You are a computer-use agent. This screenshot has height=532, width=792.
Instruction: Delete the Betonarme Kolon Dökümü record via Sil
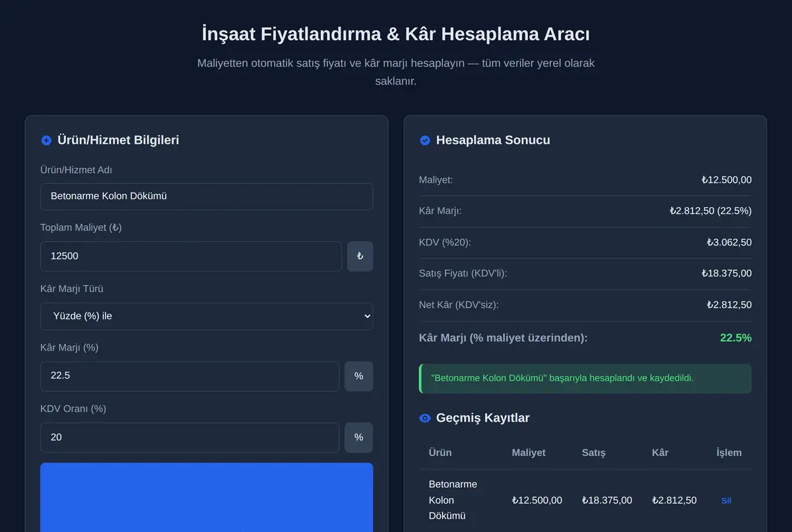click(726, 500)
